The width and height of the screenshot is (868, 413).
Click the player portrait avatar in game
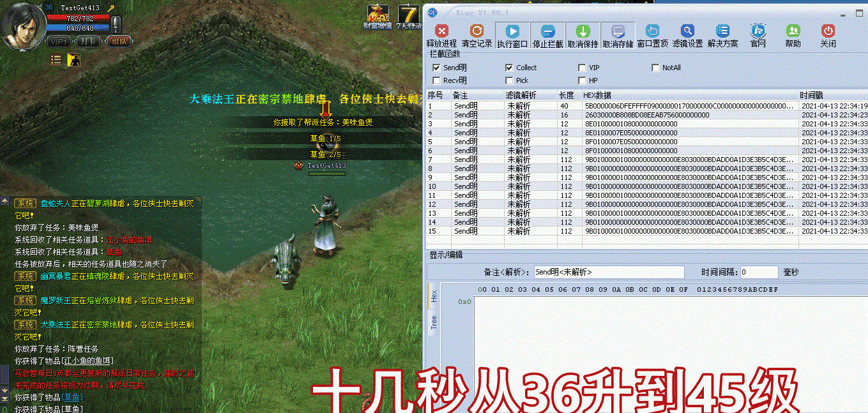point(22,26)
